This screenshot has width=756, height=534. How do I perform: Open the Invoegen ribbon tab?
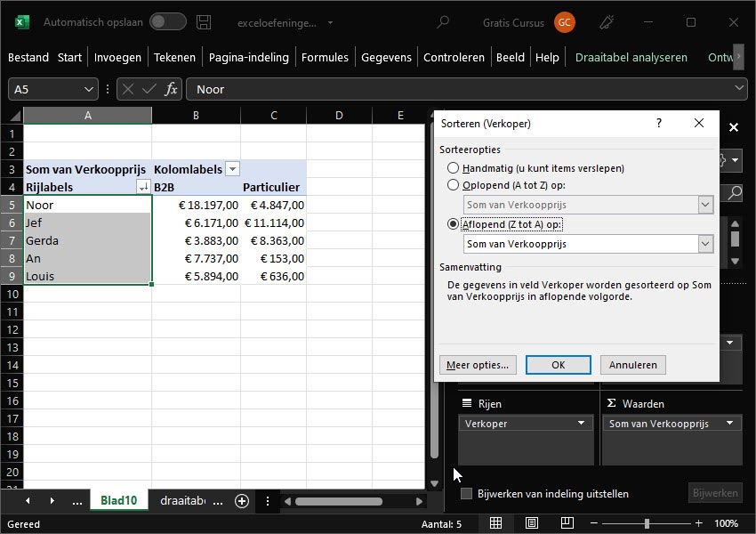click(x=117, y=57)
